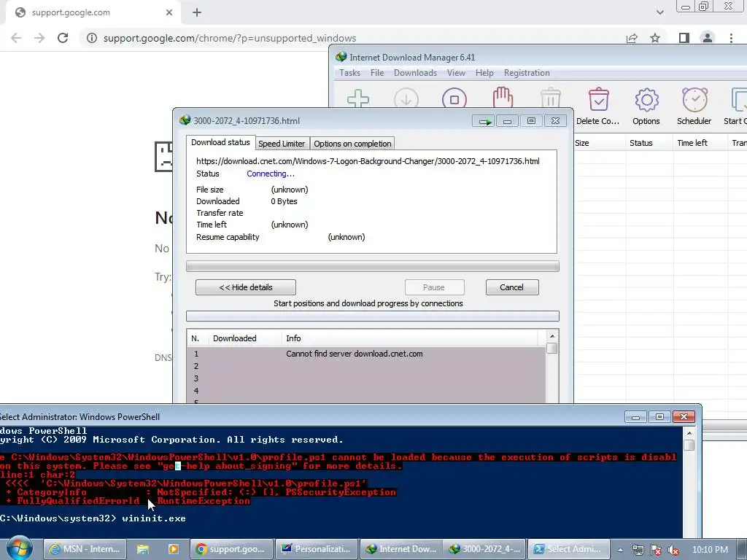
Task: Click the Size column header in IDM
Action: tap(600, 143)
